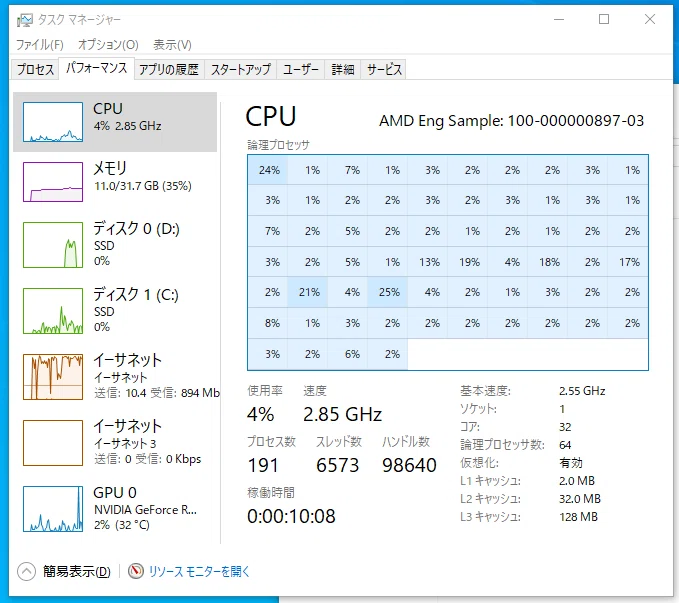Switch to the スタートアップ tab
Viewport: 679px width, 603px height.
[241, 69]
